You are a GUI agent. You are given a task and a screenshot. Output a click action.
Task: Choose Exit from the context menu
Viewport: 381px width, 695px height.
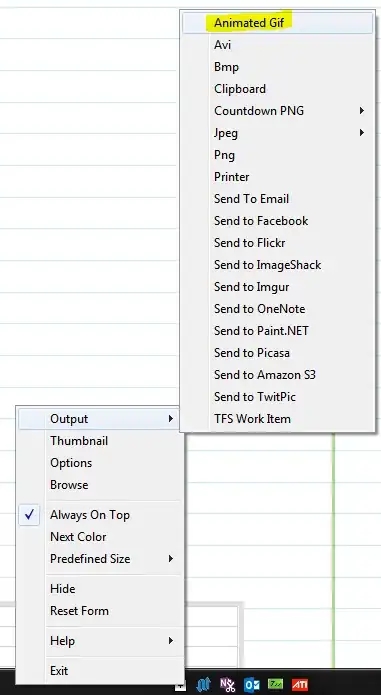coord(101,671)
